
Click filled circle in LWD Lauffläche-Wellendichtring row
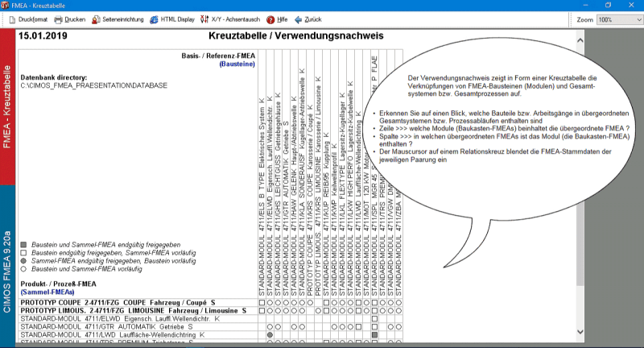coord(270,334)
